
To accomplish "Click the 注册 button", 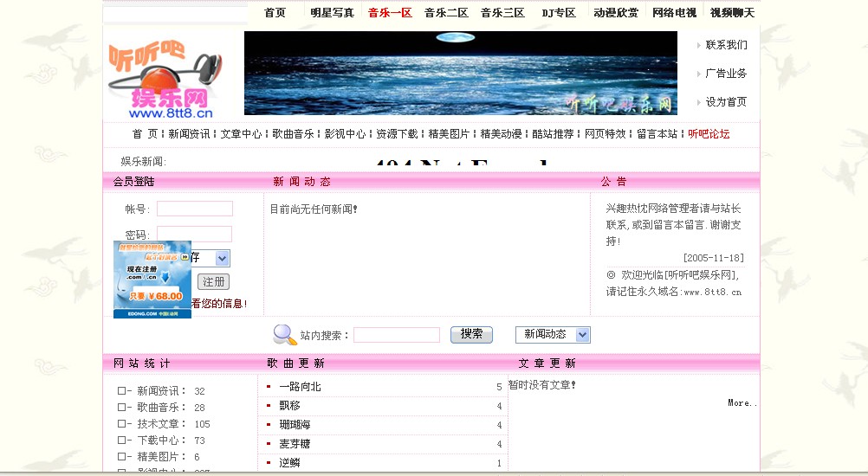I will (x=213, y=282).
